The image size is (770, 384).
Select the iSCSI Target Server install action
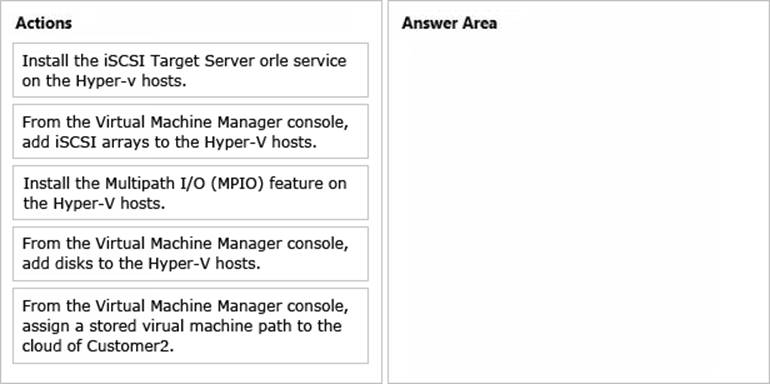pyautogui.click(x=191, y=70)
